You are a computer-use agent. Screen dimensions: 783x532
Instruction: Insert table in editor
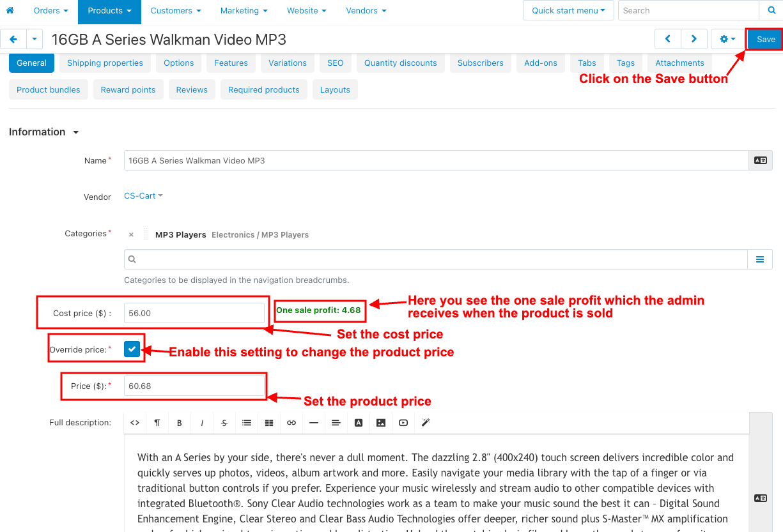(x=269, y=423)
